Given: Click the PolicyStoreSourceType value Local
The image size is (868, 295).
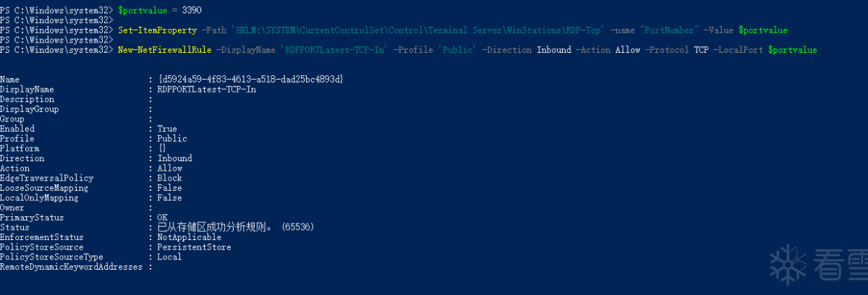Looking at the screenshot, I should 170,257.
